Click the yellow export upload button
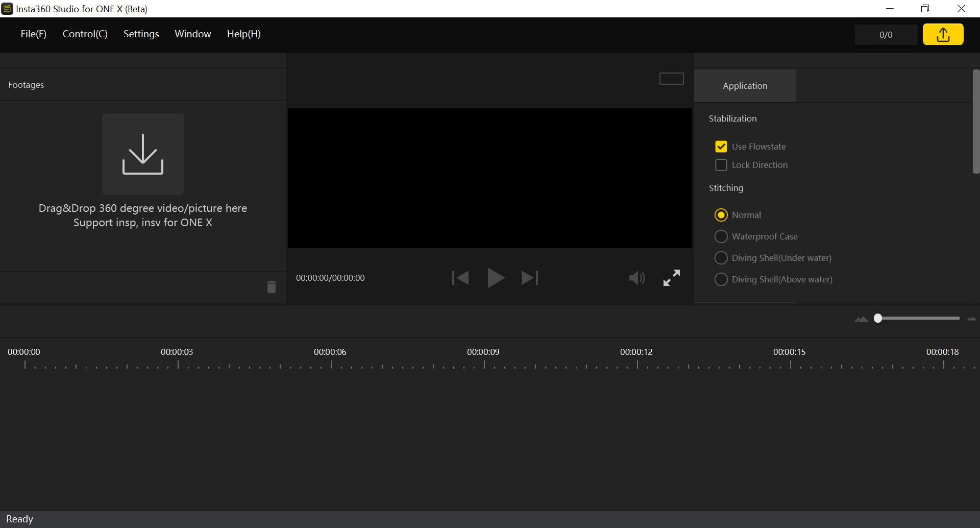The width and height of the screenshot is (980, 528). click(x=943, y=34)
